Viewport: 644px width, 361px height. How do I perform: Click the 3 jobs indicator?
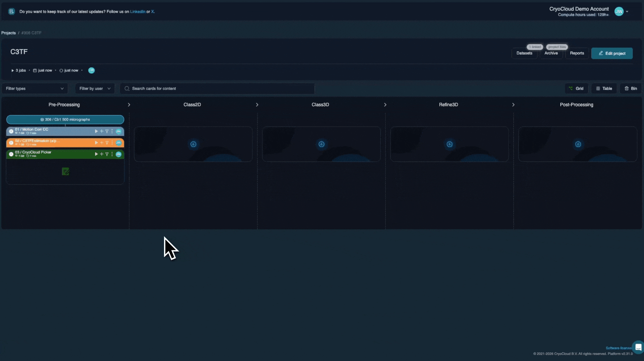tap(19, 71)
